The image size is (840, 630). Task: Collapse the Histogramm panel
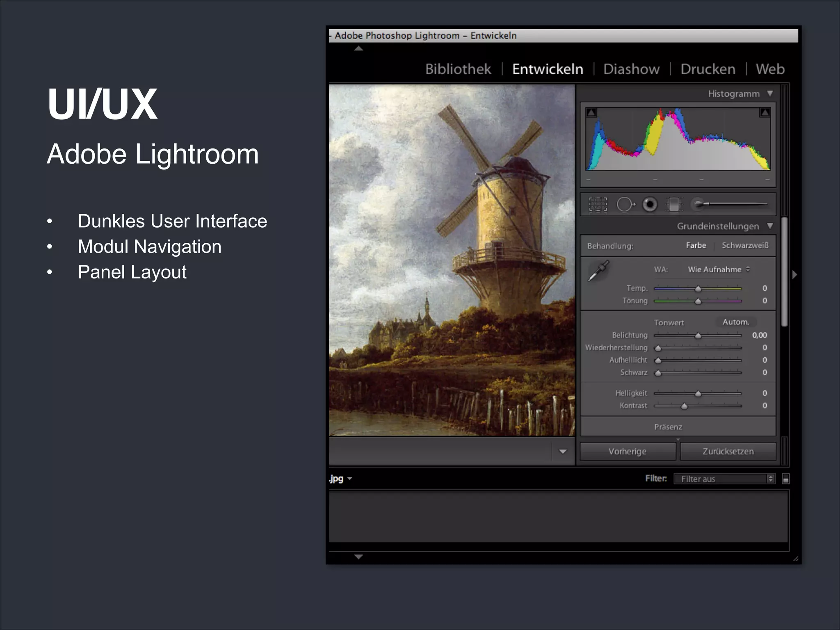770,94
